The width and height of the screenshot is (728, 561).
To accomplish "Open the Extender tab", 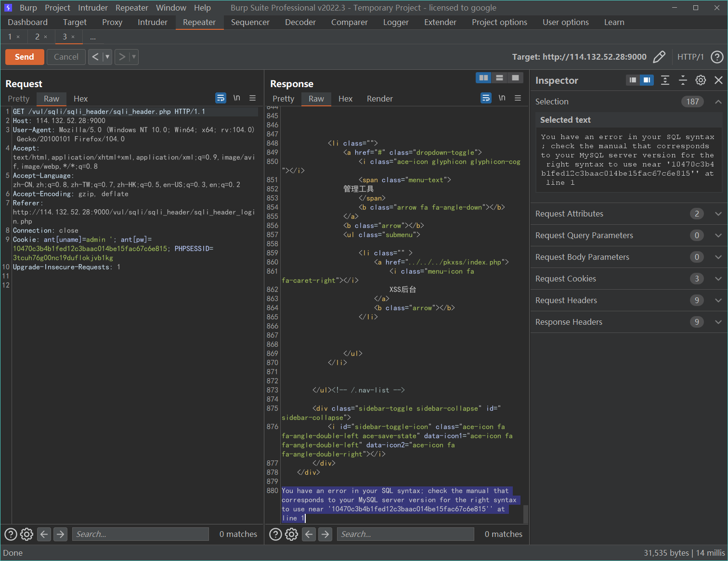I will click(440, 22).
